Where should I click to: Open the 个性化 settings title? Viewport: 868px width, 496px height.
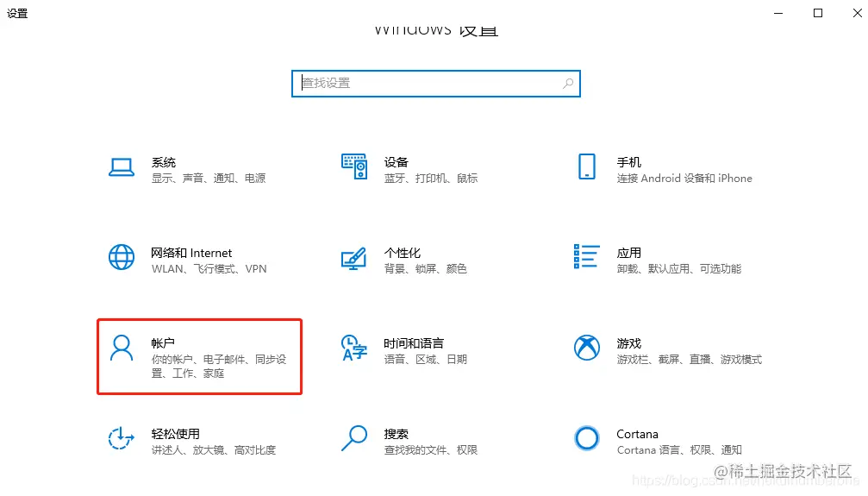pyautogui.click(x=403, y=254)
